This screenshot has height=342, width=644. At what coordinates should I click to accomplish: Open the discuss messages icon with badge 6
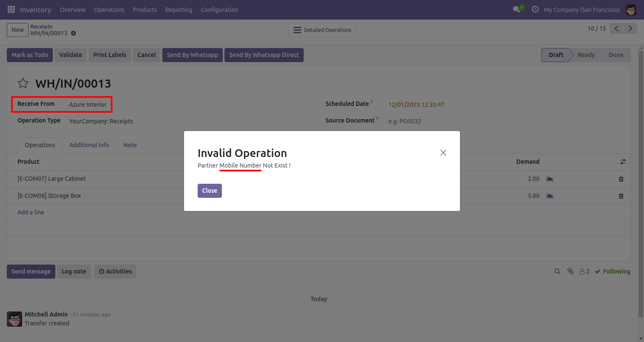(x=519, y=9)
